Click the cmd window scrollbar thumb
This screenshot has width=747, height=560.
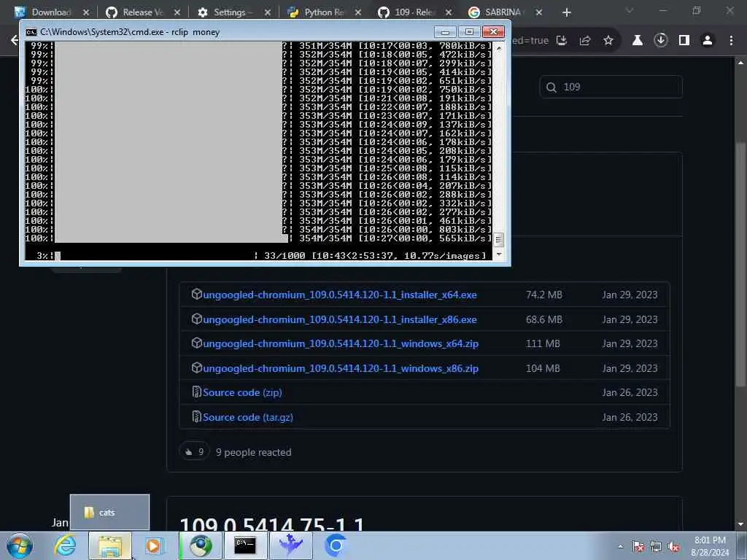pyautogui.click(x=499, y=239)
